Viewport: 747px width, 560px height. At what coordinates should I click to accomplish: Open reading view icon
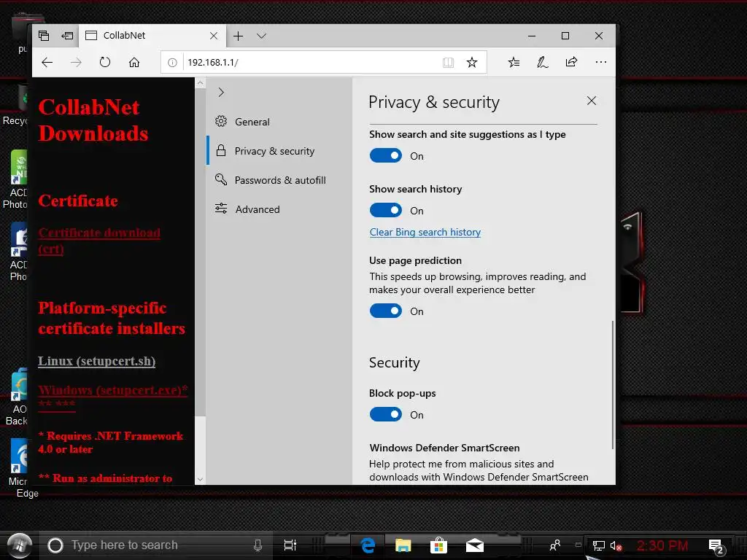pyautogui.click(x=448, y=63)
